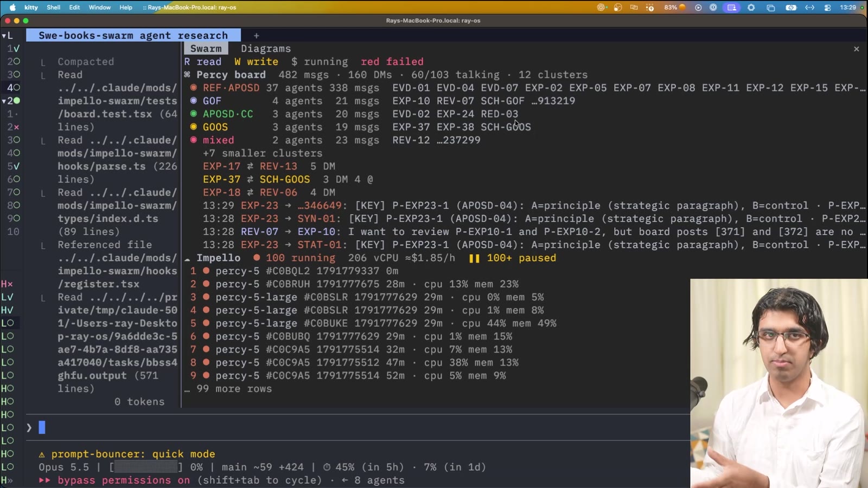This screenshot has height=488, width=868.
Task: Click the yellow GOOS cluster dot
Action: tap(194, 127)
